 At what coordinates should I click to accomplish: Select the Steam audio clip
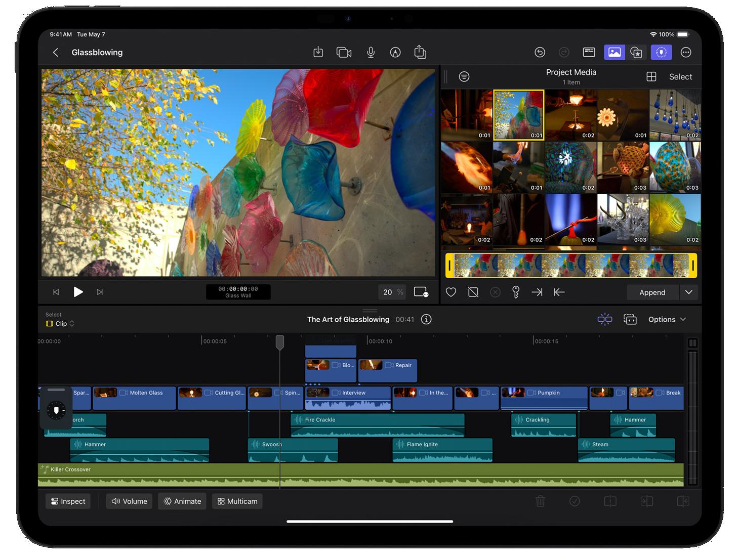627,450
